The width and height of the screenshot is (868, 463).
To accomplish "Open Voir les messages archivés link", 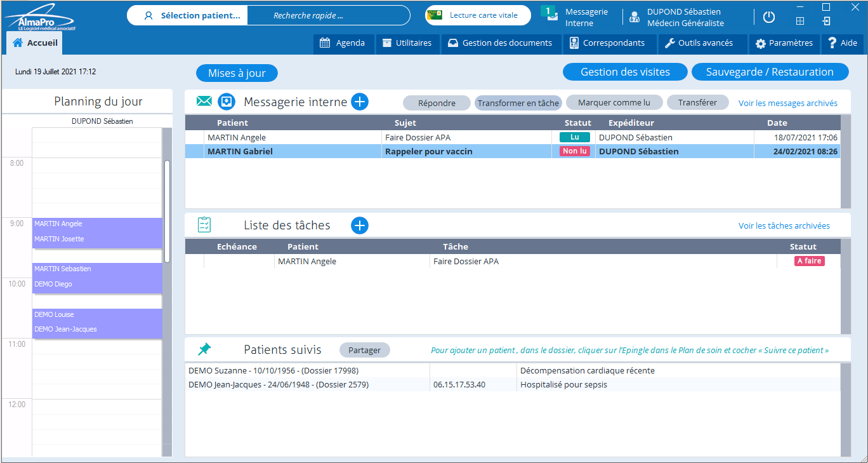I will 787,103.
